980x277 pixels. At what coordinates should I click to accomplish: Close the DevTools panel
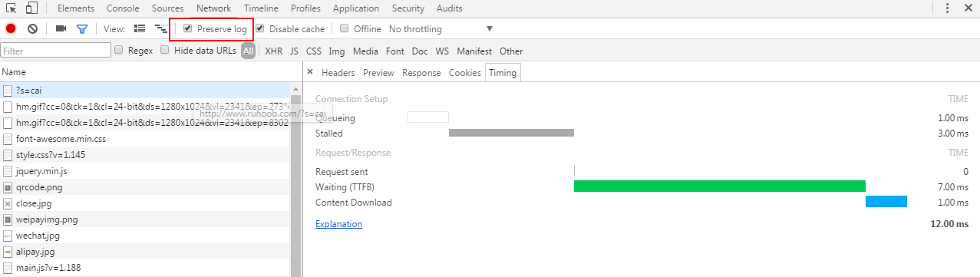coord(968,8)
